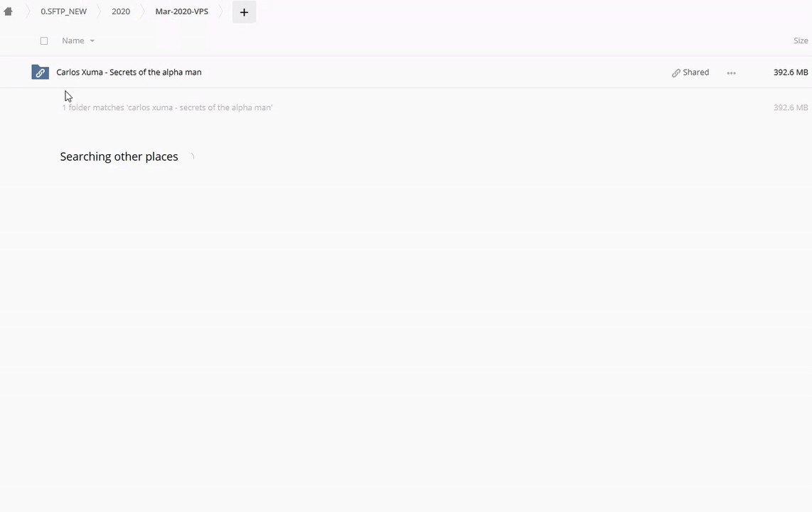Select the Mar-2020-VPS breadcrumb
This screenshot has height=512, width=812.
181,12
